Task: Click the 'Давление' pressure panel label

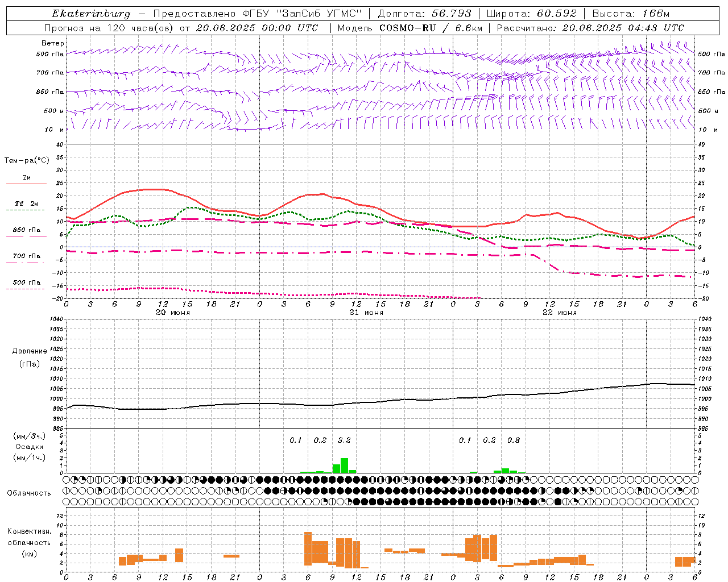Action: [x=30, y=351]
